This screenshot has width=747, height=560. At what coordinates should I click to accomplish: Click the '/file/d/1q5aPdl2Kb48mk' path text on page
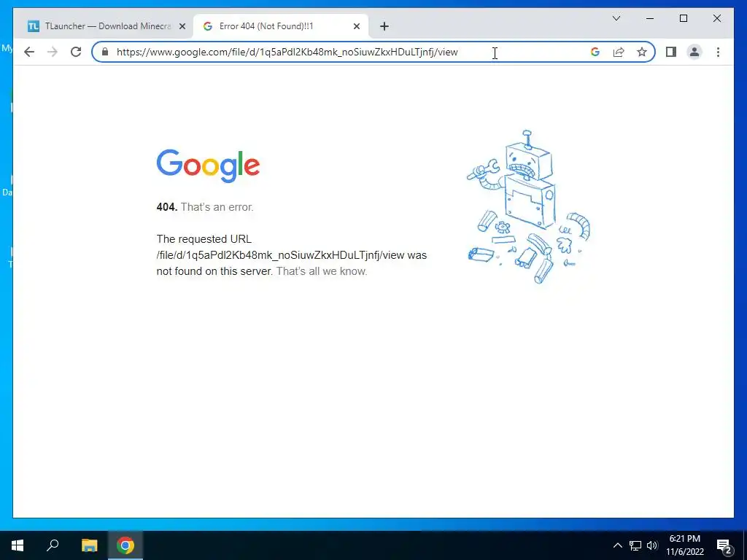pyautogui.click(x=281, y=255)
